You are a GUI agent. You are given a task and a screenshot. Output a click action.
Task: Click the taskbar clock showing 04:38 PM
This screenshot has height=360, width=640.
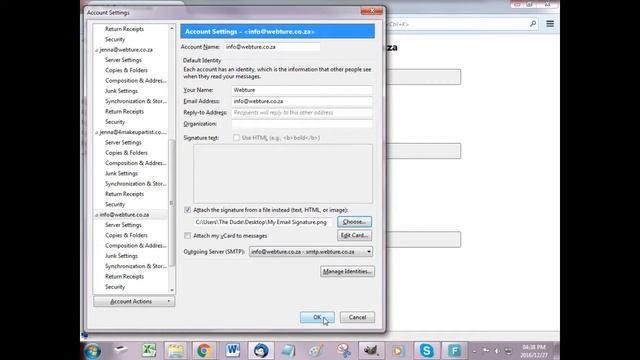click(x=534, y=351)
